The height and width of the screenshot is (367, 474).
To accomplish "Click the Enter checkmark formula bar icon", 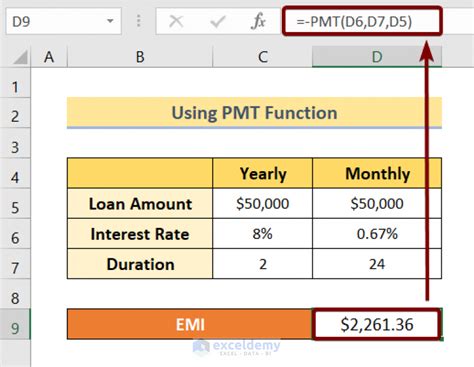I will 218,22.
